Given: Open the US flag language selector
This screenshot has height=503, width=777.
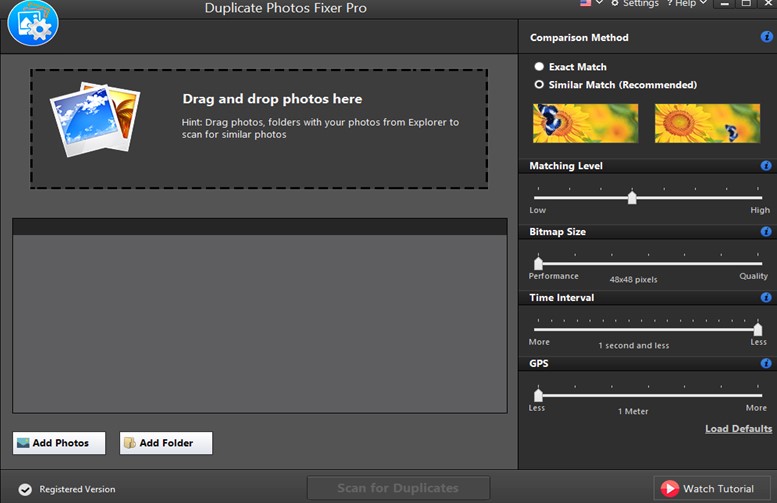Looking at the screenshot, I should pos(591,3).
